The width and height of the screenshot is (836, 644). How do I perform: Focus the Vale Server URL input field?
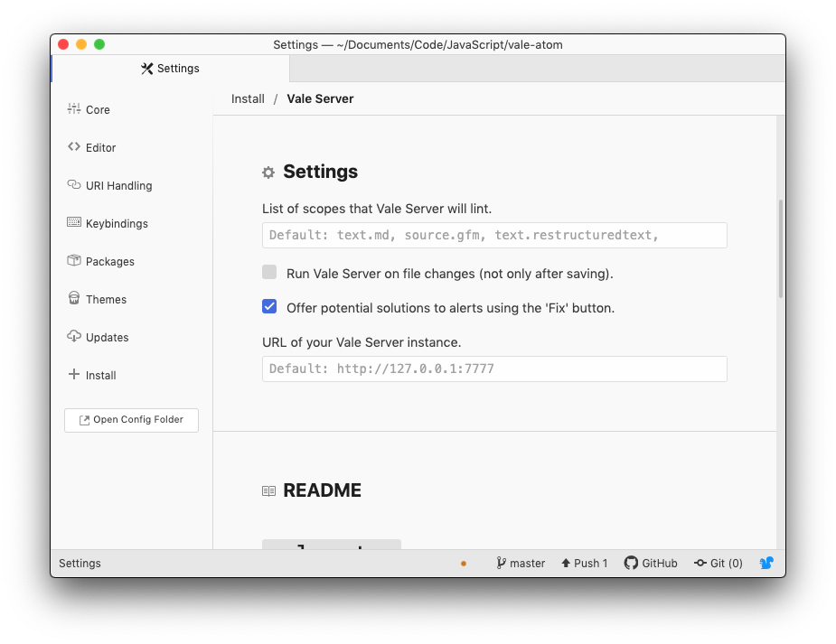pyautogui.click(x=494, y=369)
